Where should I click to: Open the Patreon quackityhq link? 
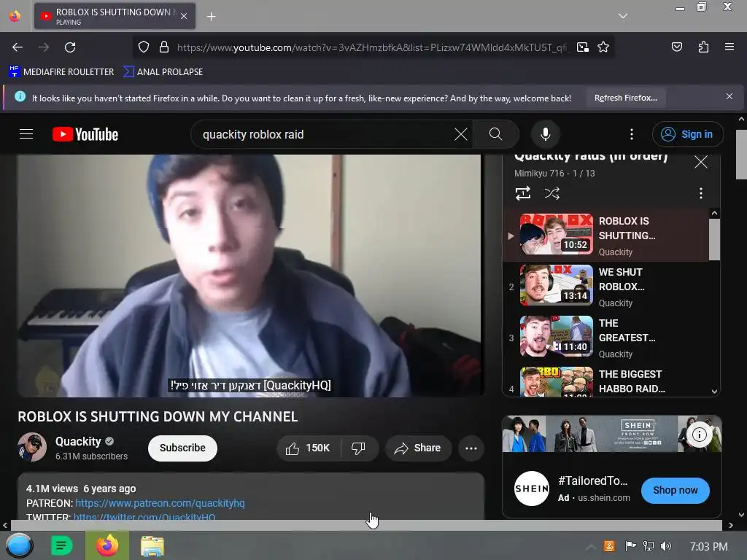160,503
